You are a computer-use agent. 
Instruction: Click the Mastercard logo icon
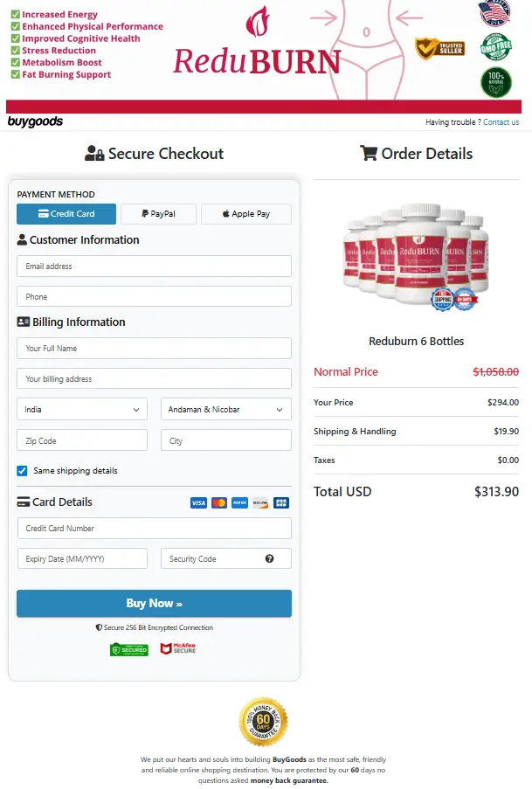pyautogui.click(x=219, y=503)
